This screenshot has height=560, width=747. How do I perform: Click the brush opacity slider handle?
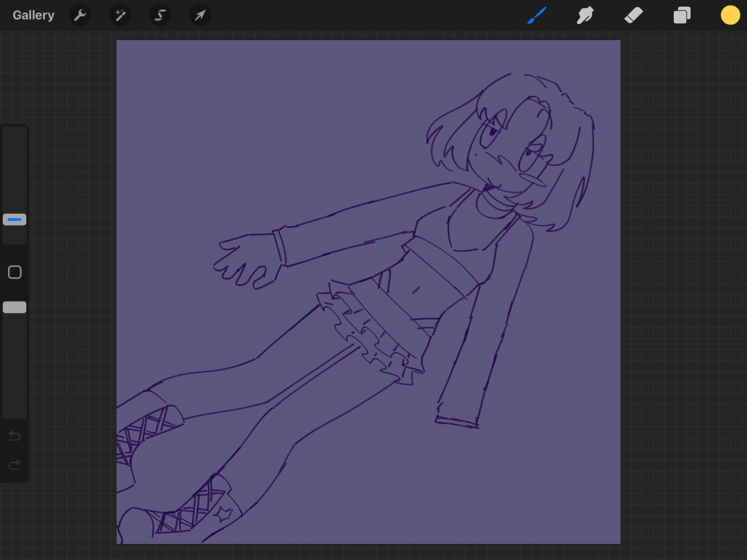pyautogui.click(x=15, y=307)
